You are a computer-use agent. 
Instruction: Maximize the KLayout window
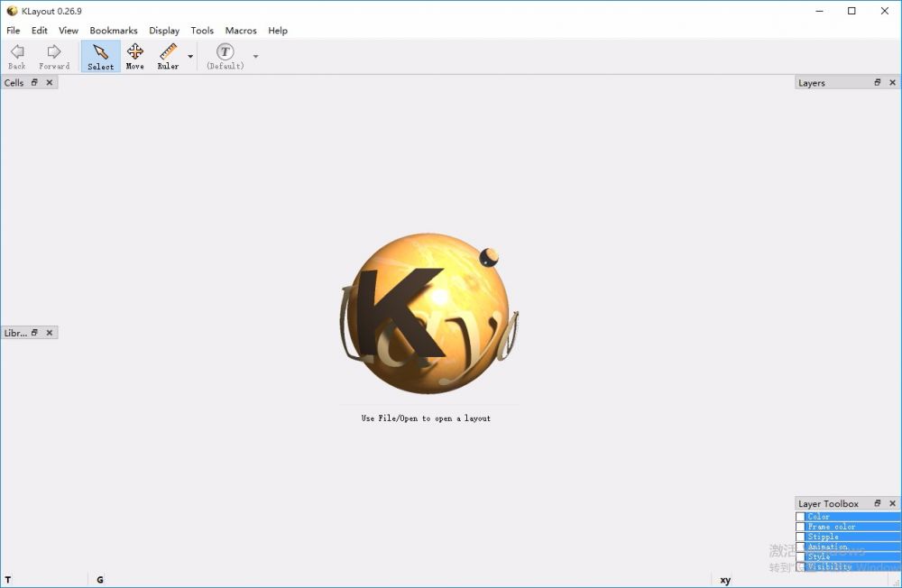pos(852,11)
